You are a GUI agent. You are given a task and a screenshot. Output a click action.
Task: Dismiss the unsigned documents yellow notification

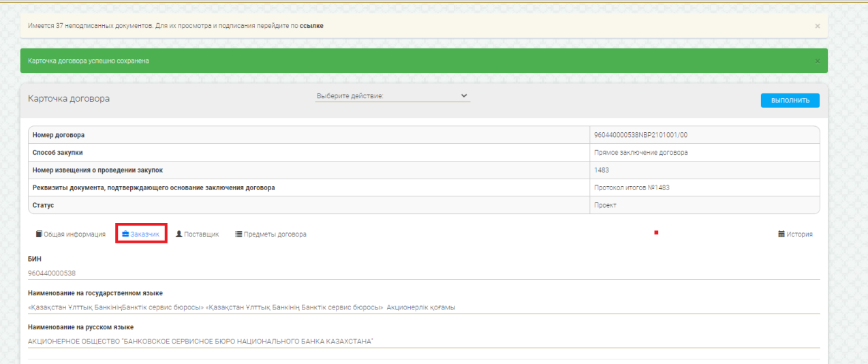point(818,26)
